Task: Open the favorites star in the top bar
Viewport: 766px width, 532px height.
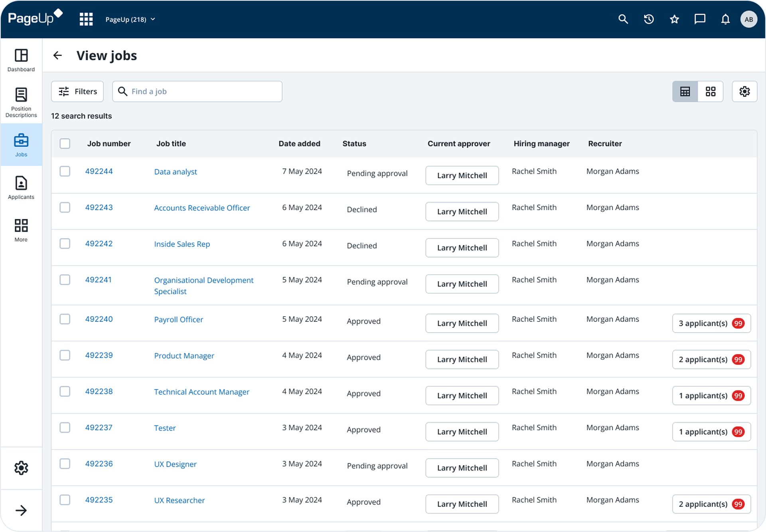Action: tap(674, 19)
